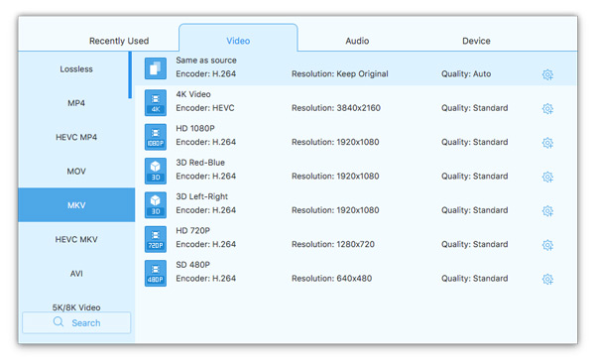Click the 3D Left-Right cube icon
The width and height of the screenshot is (595, 364).
(156, 205)
